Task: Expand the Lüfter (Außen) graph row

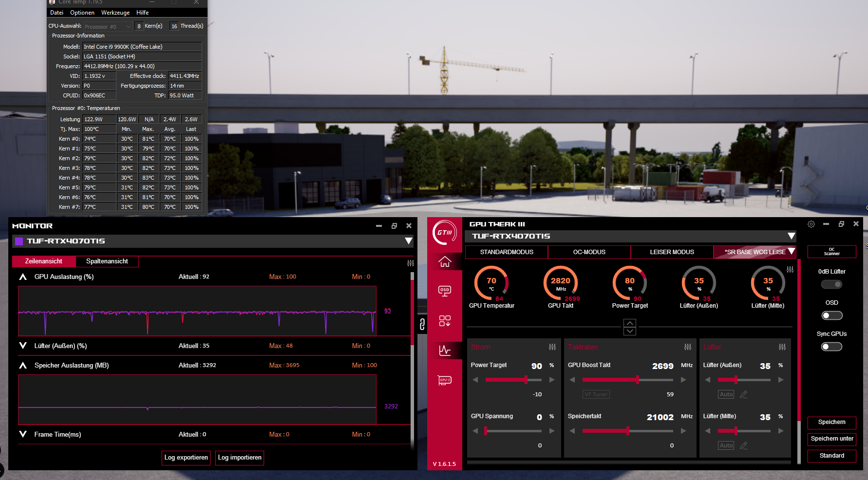Action: pyautogui.click(x=23, y=346)
